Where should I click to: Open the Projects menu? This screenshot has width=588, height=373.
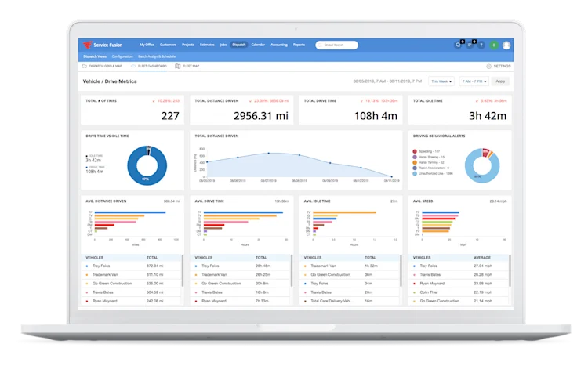coord(188,45)
